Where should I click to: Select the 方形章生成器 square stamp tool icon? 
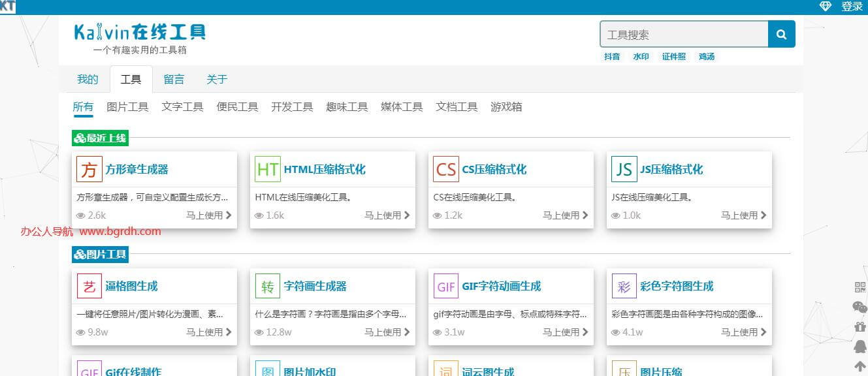[89, 169]
